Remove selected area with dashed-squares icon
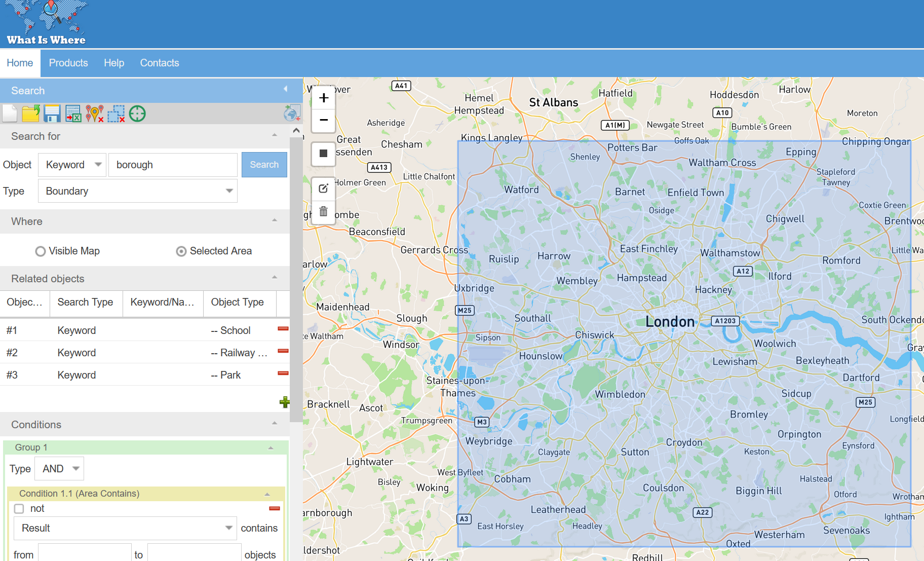Image resolution: width=924 pixels, height=561 pixels. [x=116, y=114]
